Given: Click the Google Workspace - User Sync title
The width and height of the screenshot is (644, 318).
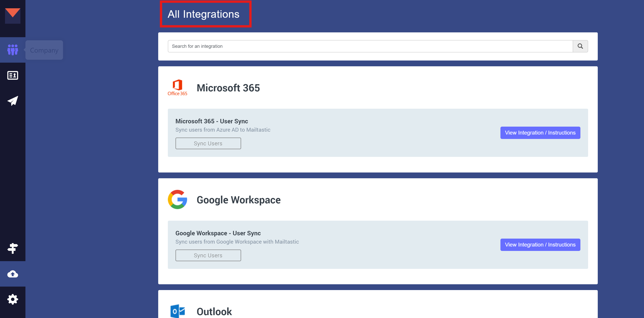Looking at the screenshot, I should click(x=218, y=233).
